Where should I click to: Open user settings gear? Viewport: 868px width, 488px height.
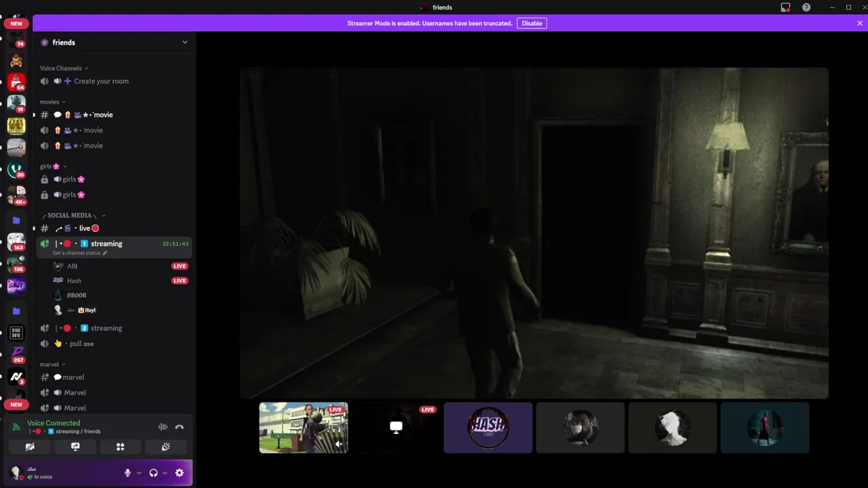[x=179, y=473]
